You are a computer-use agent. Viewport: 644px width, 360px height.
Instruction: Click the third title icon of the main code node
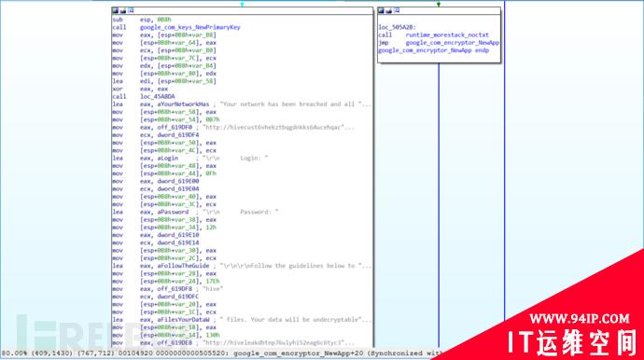tap(131, 10)
